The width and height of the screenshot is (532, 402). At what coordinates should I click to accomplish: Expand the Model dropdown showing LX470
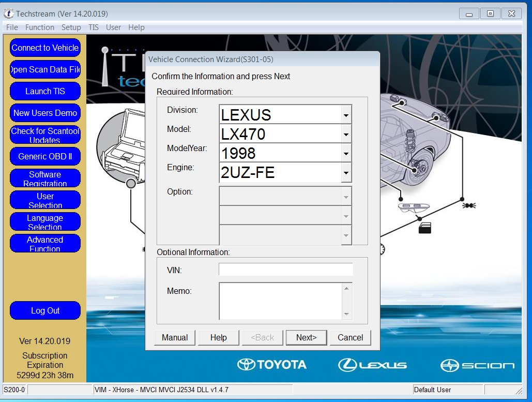pos(346,134)
